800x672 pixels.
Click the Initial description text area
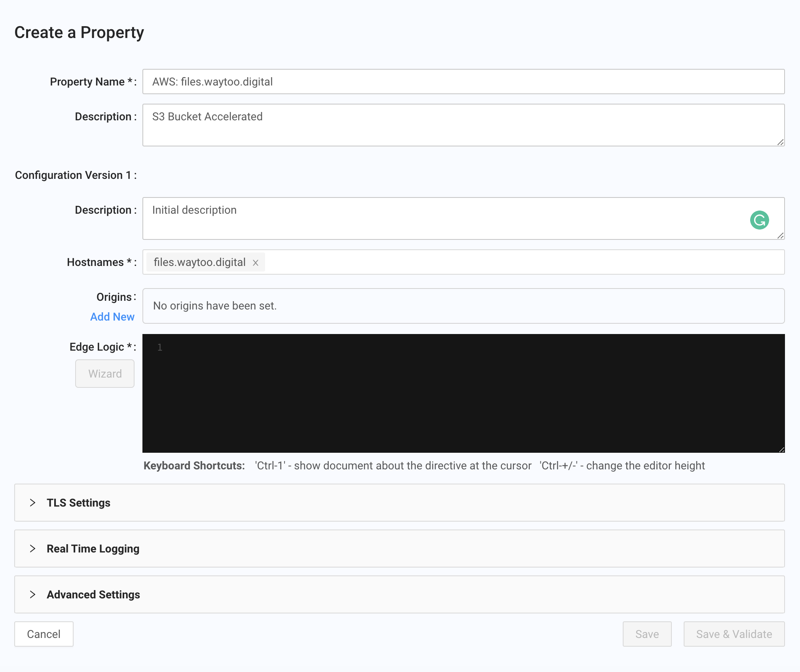[435, 218]
